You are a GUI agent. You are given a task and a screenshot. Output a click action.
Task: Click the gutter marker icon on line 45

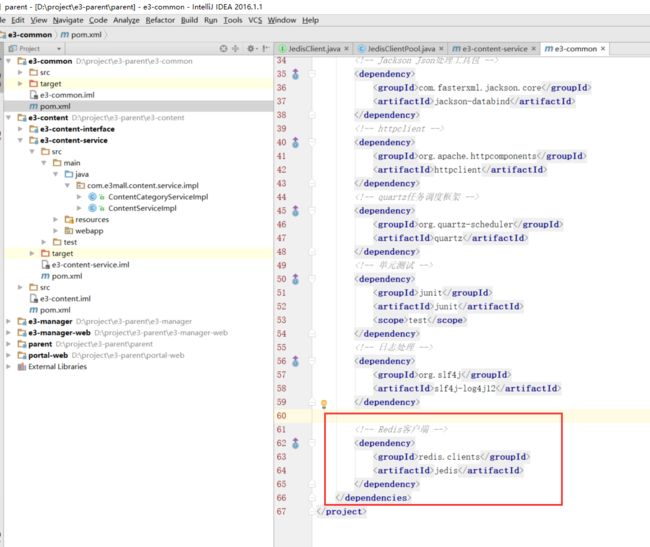tap(295, 211)
